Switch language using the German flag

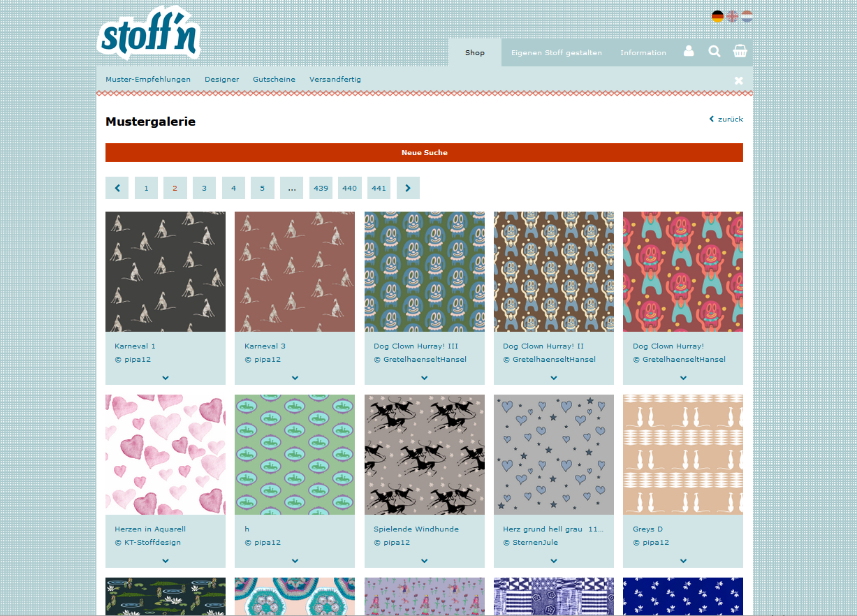pyautogui.click(x=717, y=16)
